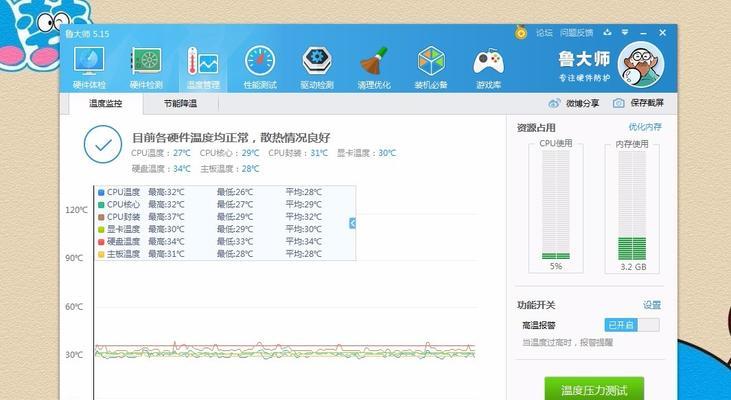Click 最高:37℃ in CPU封装 legend row
The width and height of the screenshot is (731, 400).
166,217
